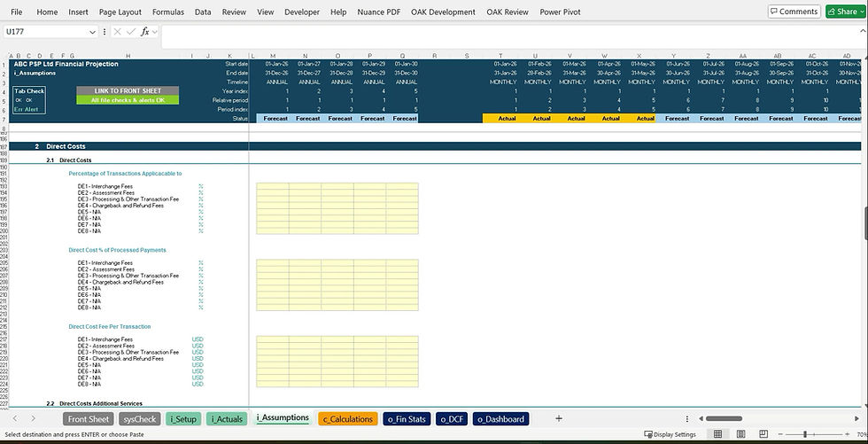The width and height of the screenshot is (868, 444).
Task: Click the zoom slider handle
Action: click(805, 434)
